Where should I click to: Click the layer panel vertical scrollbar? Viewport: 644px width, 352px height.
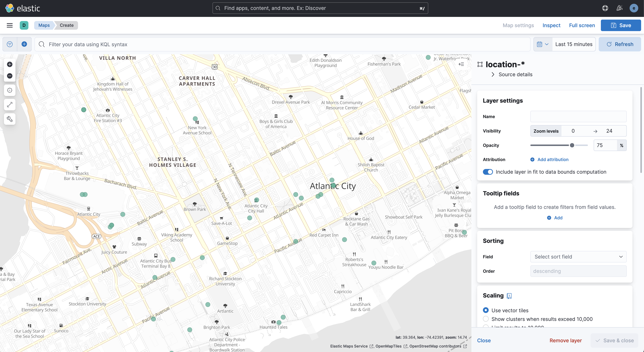pyautogui.click(x=641, y=130)
